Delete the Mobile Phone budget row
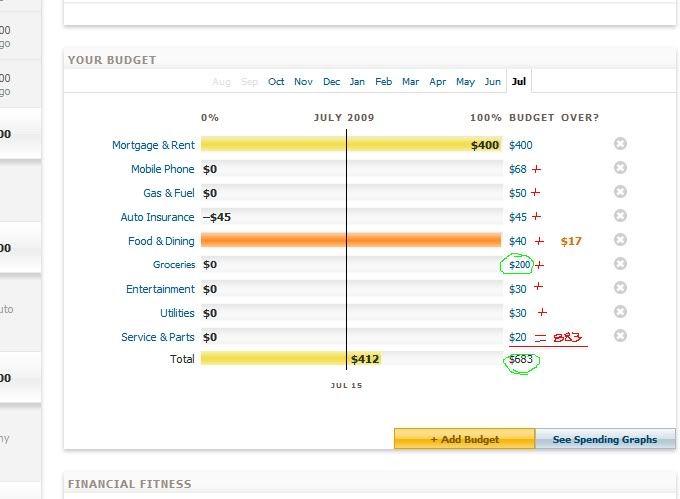Viewport: 680px width, 499px height. 620,168
